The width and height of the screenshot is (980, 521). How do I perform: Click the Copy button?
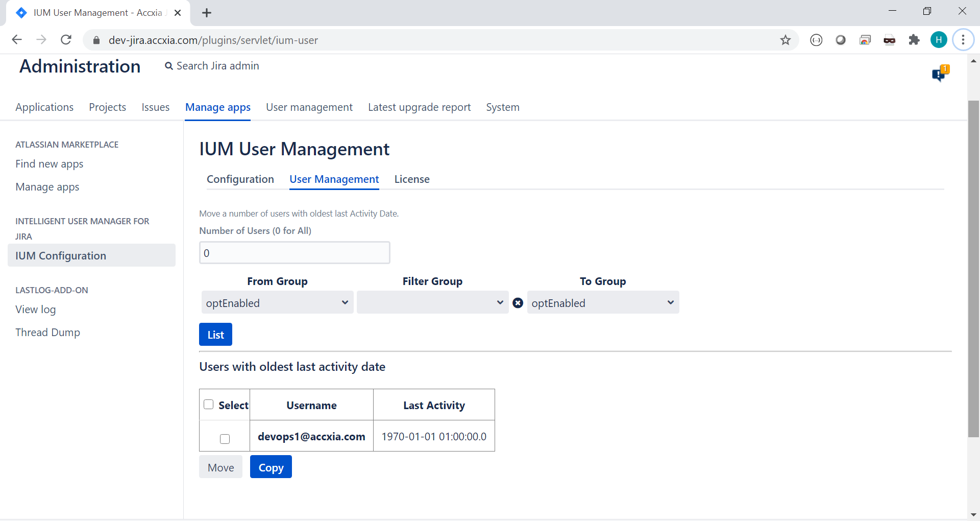coord(271,467)
